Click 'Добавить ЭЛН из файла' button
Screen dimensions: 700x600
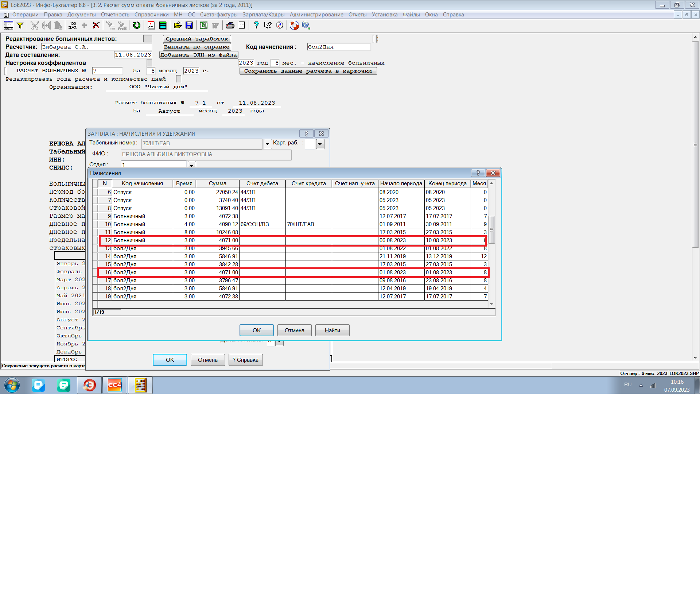pyautogui.click(x=199, y=55)
